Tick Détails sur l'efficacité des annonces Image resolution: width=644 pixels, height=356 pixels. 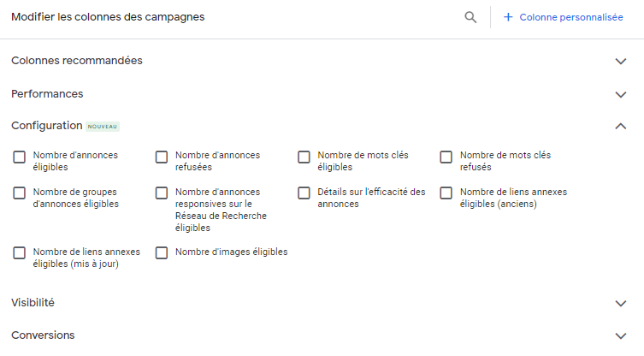point(304,193)
